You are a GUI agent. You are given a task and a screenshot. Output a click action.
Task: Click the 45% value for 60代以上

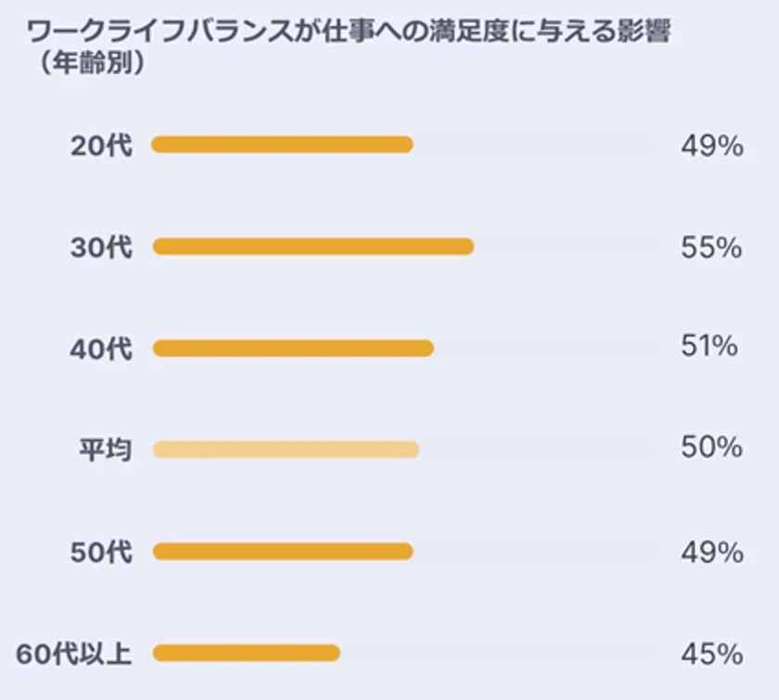(711, 654)
